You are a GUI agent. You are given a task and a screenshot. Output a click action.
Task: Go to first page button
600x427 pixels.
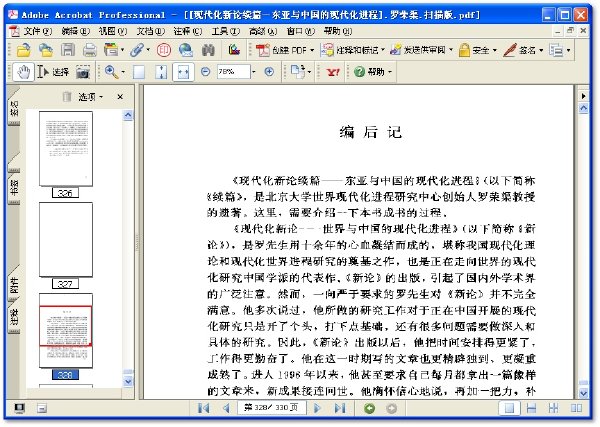[x=204, y=408]
